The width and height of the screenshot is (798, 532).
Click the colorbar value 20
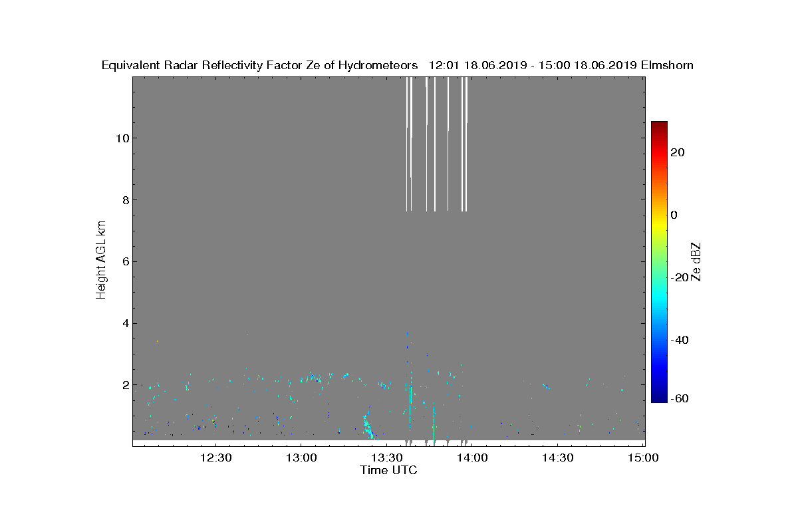coord(678,152)
